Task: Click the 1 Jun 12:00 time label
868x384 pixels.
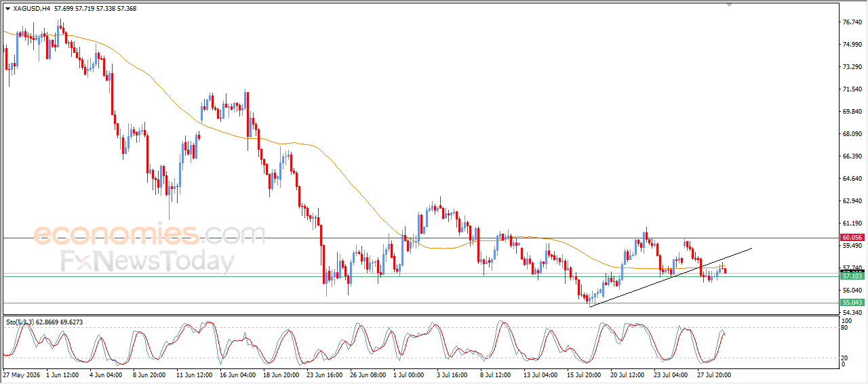Action: coord(62,375)
